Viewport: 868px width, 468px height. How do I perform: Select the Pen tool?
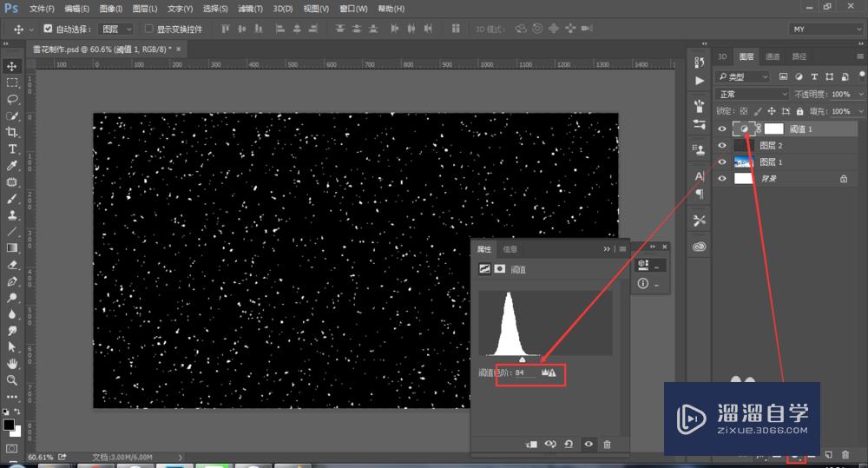click(11, 281)
